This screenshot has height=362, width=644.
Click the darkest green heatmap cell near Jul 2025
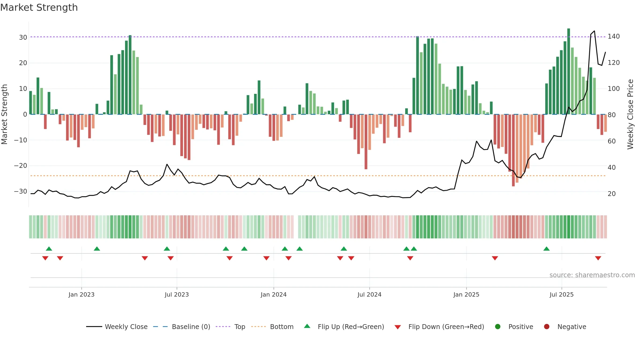(x=569, y=227)
